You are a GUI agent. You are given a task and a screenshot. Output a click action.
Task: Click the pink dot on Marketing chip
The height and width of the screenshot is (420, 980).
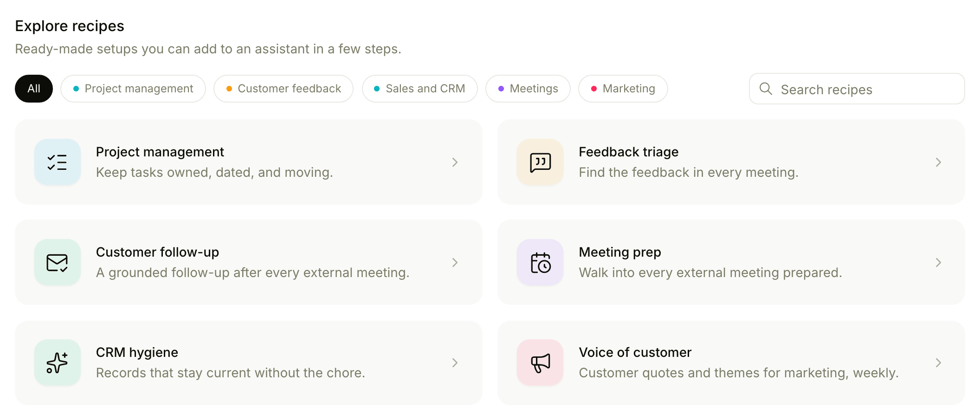(594, 89)
